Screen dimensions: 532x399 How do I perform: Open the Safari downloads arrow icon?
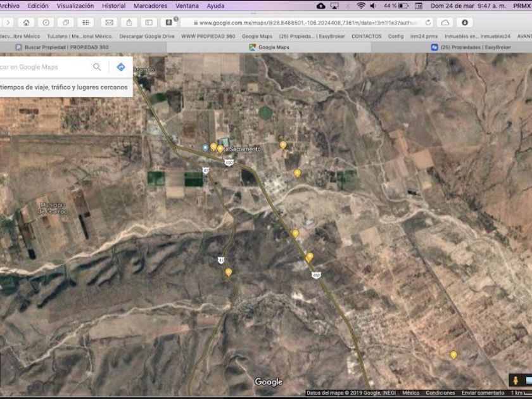(x=465, y=22)
